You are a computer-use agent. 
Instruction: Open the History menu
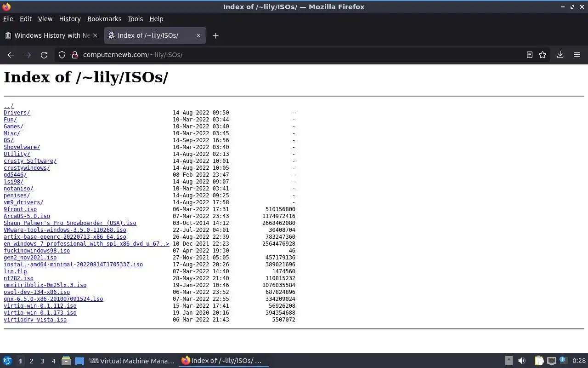point(70,19)
